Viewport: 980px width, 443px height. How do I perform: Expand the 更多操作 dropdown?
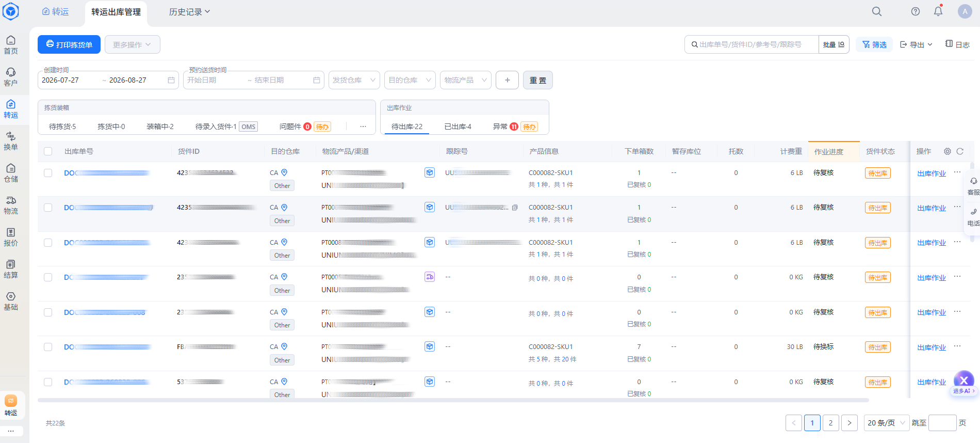pos(133,44)
